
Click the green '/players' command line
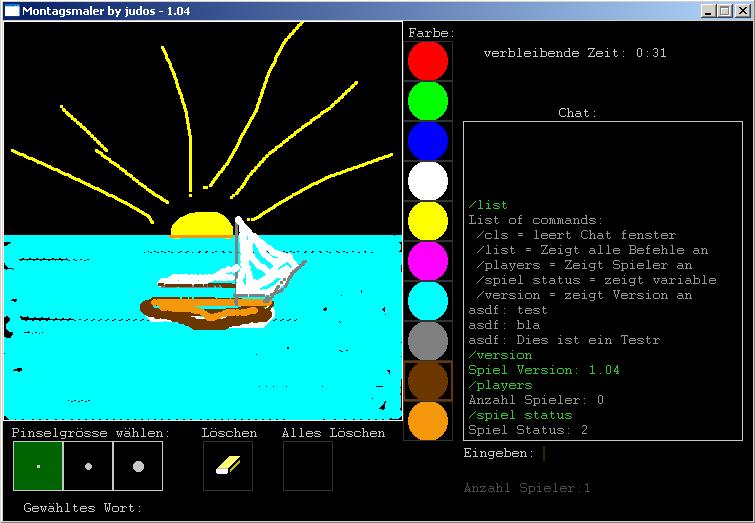click(500, 385)
